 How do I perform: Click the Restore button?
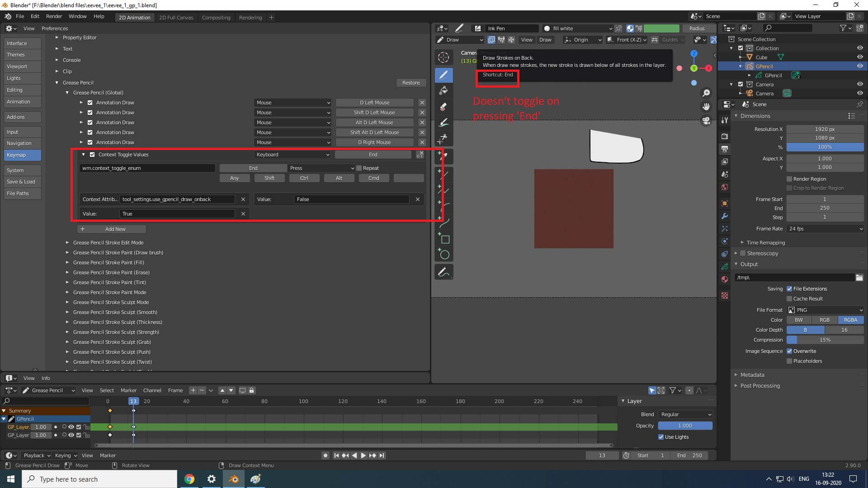pyautogui.click(x=411, y=82)
